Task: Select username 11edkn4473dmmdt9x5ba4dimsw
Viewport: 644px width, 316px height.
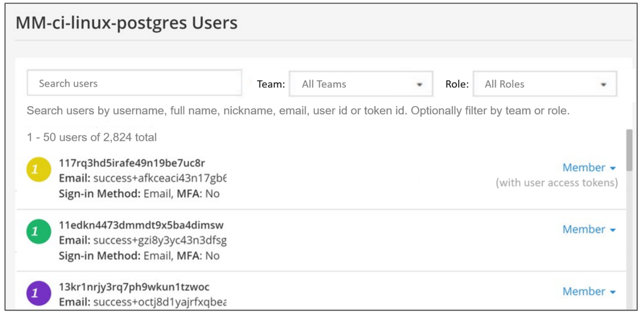Action: point(141,225)
